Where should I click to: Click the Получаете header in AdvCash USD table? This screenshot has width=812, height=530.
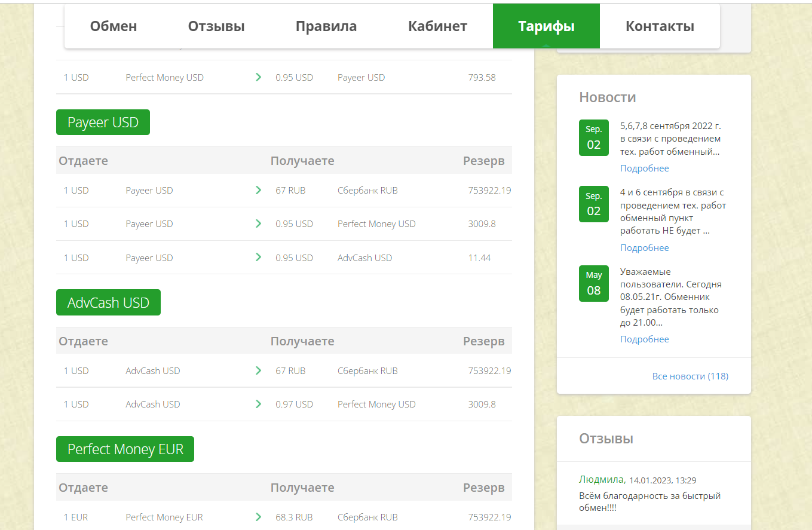point(302,341)
